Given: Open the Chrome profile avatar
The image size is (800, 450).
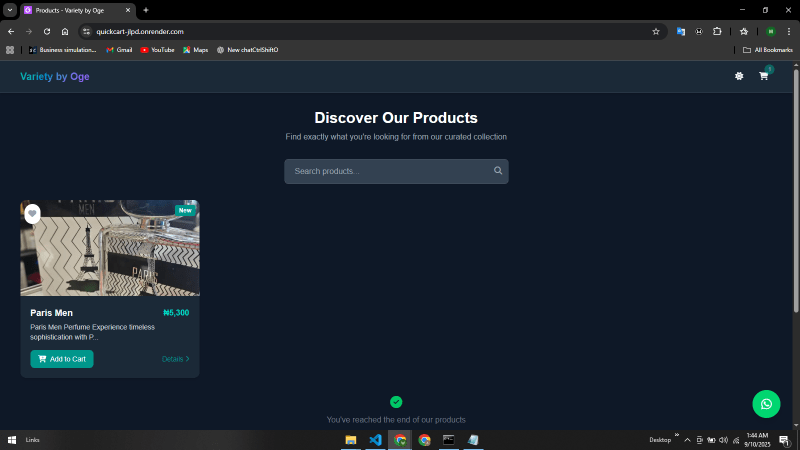Looking at the screenshot, I should click(771, 32).
